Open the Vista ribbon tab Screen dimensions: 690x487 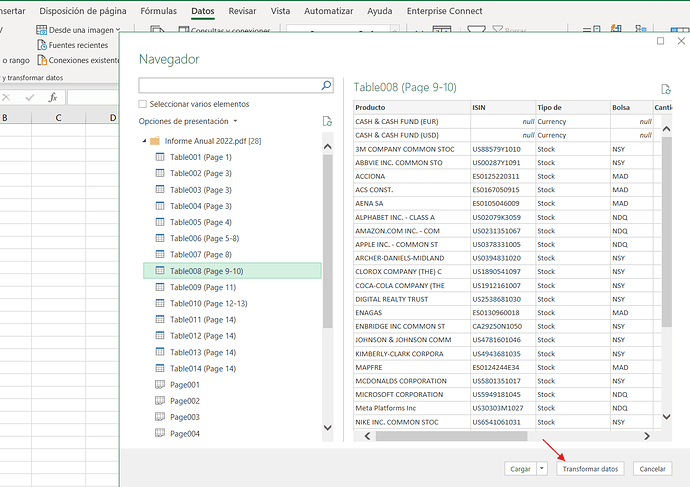coord(280,11)
